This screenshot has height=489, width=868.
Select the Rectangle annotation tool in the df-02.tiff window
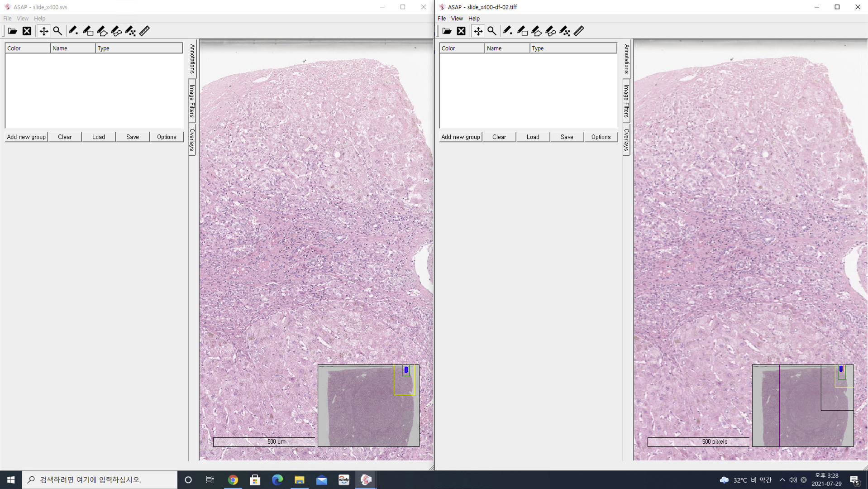pyautogui.click(x=522, y=31)
